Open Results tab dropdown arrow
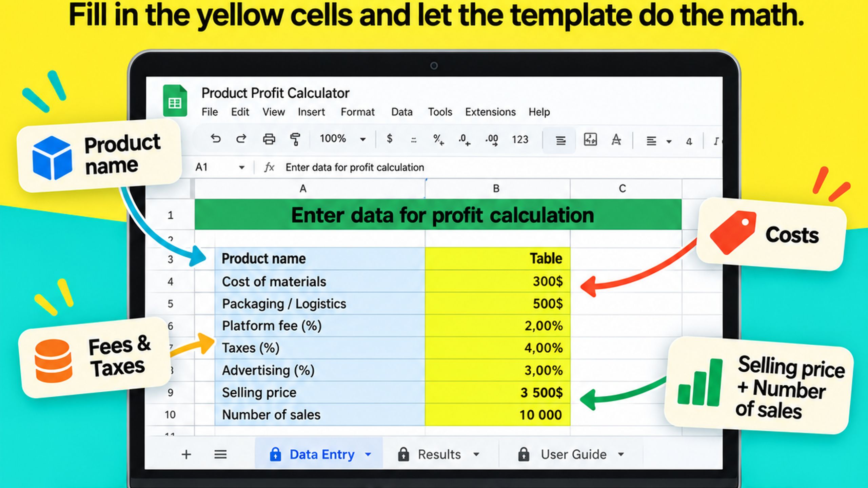This screenshot has width=868, height=488. [x=476, y=454]
